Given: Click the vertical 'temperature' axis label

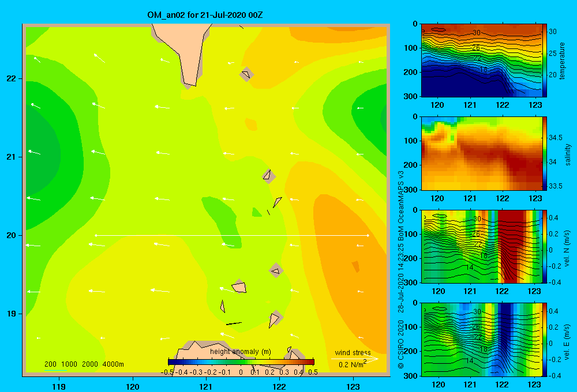Looking at the screenshot, I should tap(562, 61).
